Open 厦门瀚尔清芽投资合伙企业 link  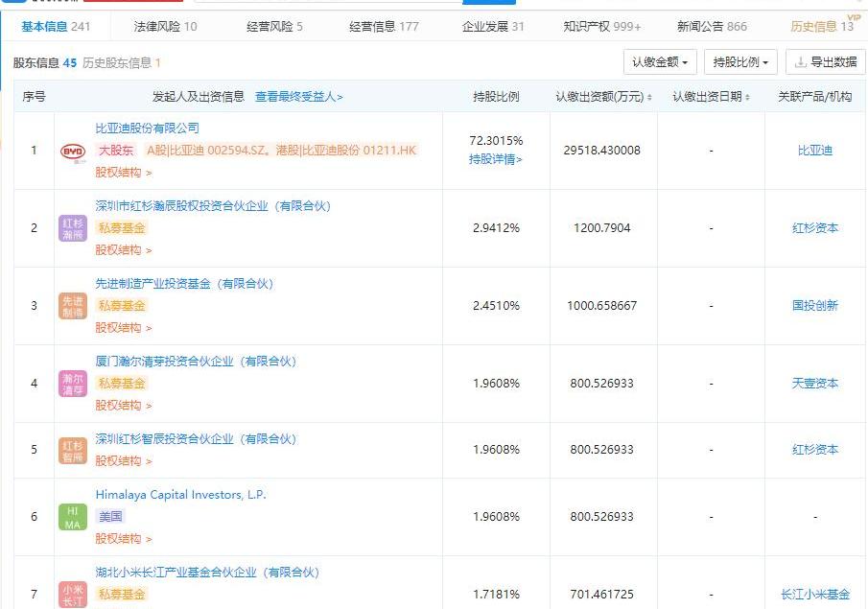click(196, 362)
